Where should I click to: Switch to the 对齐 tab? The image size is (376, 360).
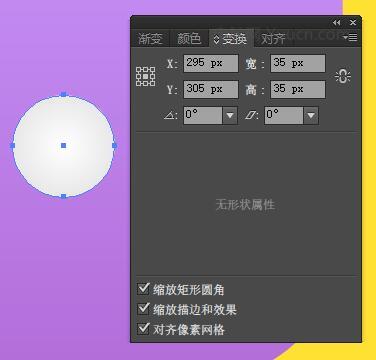[272, 39]
